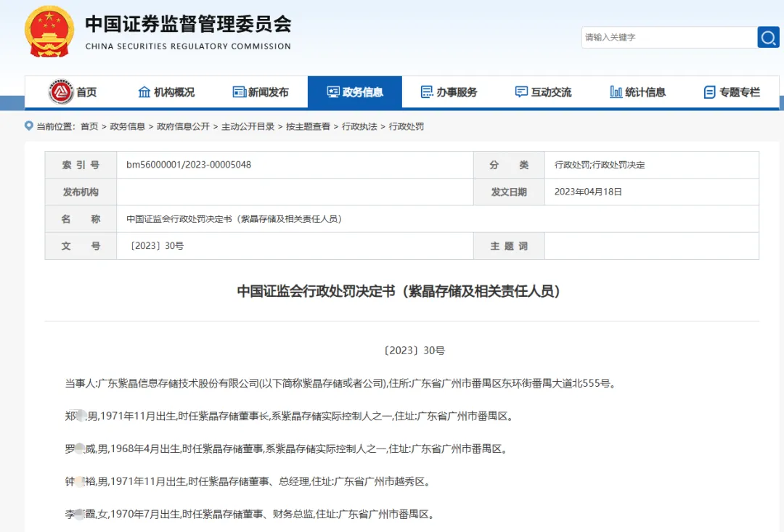784x532 pixels.
Task: Click the 主题词 label cell
Action: tap(509, 246)
